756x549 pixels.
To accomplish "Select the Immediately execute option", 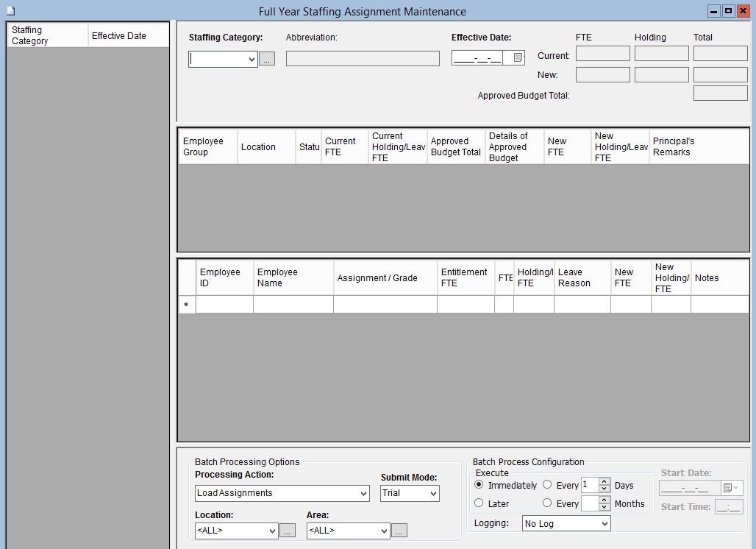I will pyautogui.click(x=479, y=485).
